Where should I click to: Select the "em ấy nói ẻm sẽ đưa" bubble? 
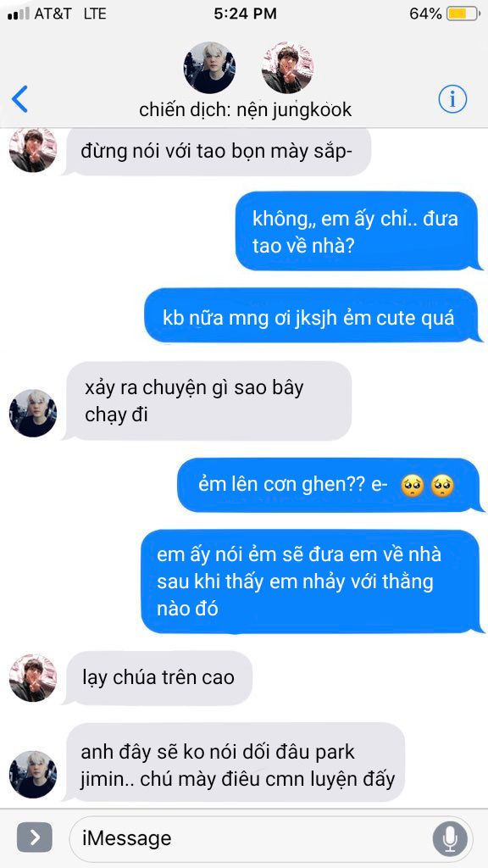pos(312,581)
